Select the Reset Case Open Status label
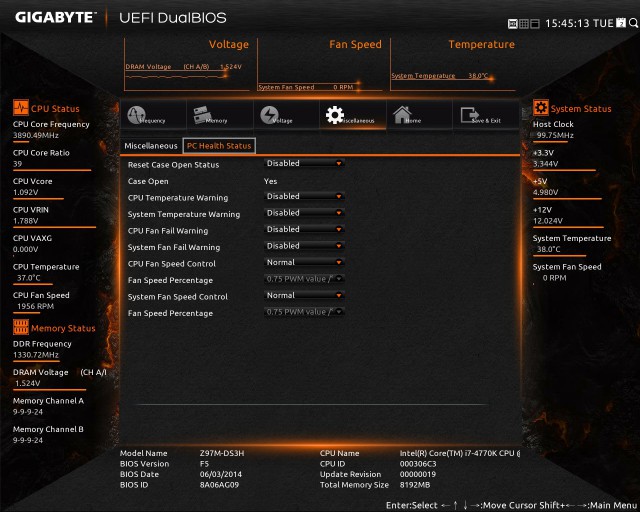This screenshot has height=512, width=640. pos(173,165)
